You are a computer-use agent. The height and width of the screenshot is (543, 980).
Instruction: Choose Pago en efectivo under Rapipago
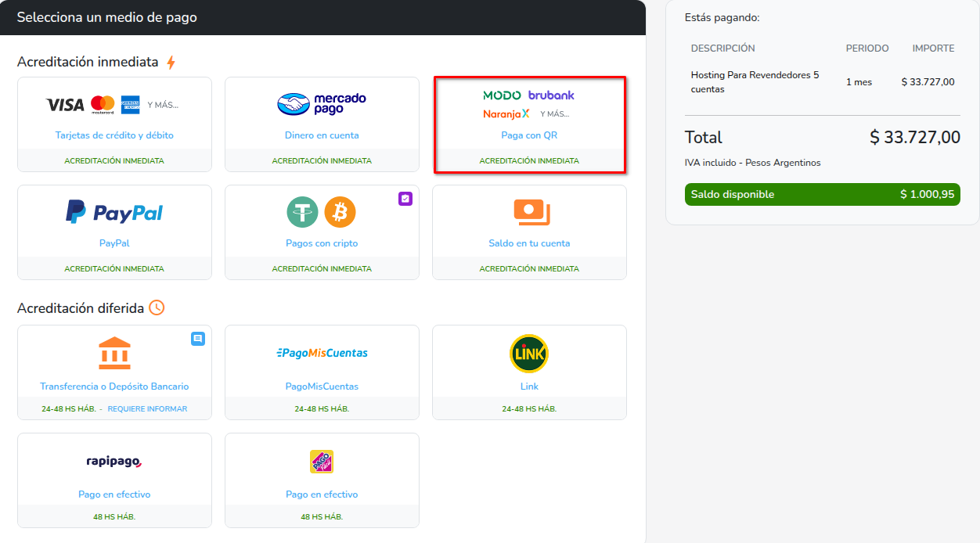coord(114,494)
